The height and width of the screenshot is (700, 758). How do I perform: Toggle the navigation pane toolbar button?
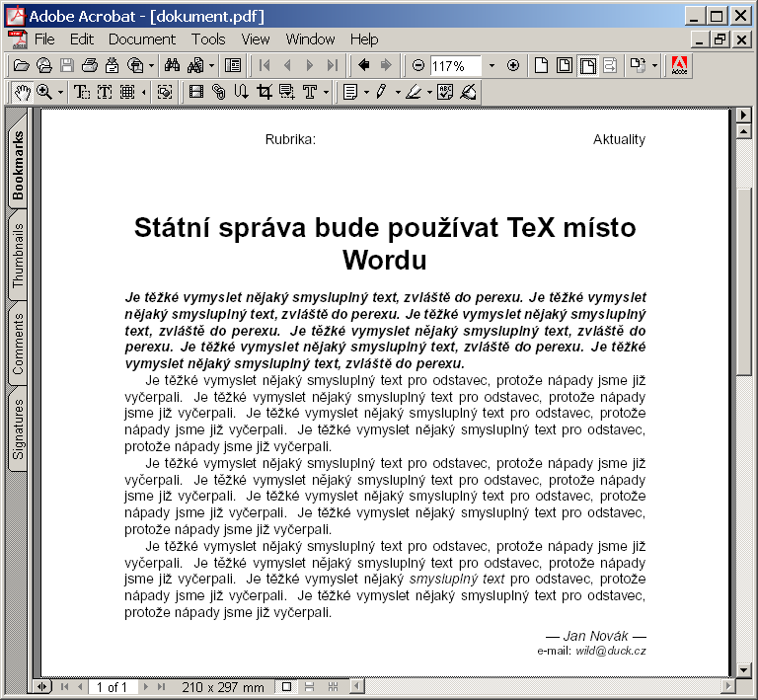tap(233, 65)
